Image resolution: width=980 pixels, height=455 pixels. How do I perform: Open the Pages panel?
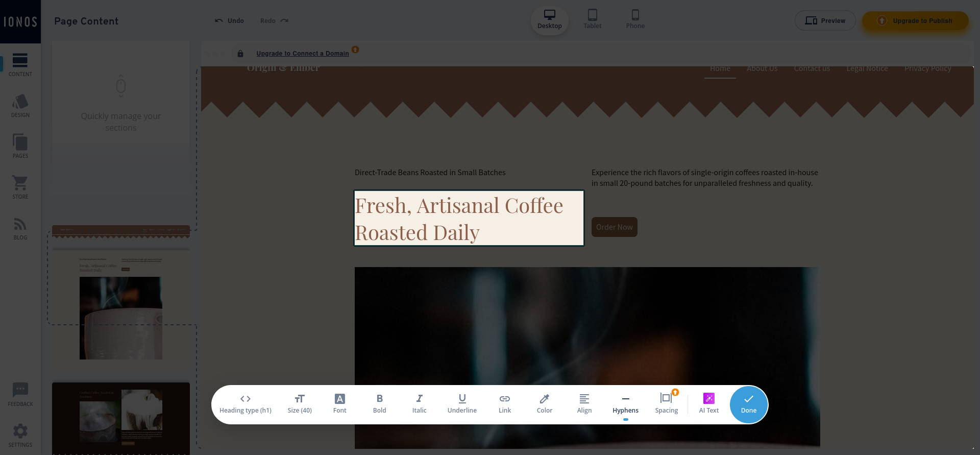tap(20, 146)
